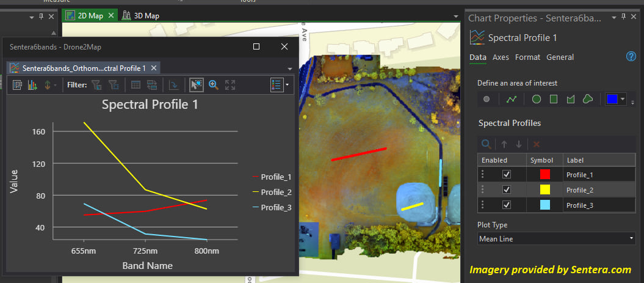Close the 2D Map tab
The height and width of the screenshot is (283, 644).
point(111,16)
